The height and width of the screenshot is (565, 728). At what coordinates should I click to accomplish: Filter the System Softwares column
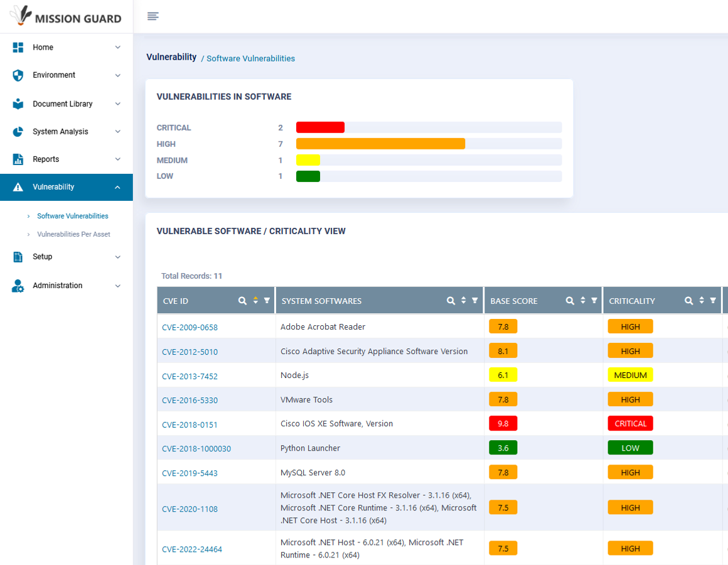tap(475, 300)
